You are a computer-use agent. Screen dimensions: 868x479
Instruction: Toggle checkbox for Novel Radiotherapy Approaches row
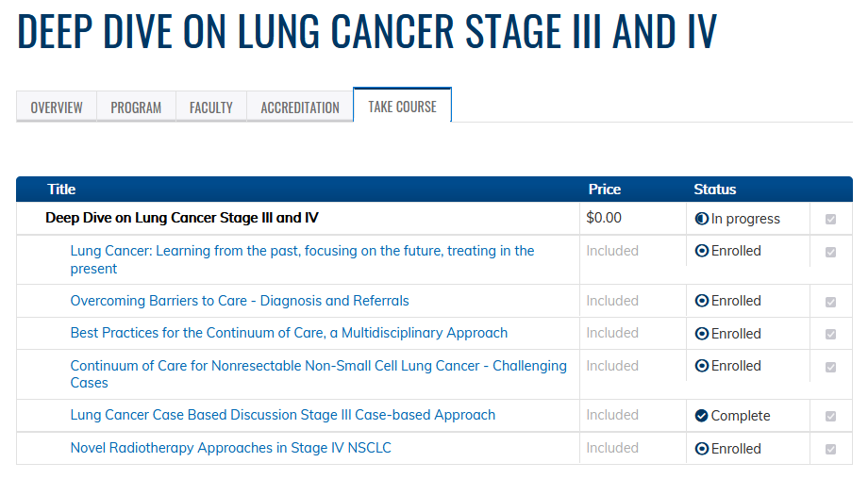[x=830, y=449]
